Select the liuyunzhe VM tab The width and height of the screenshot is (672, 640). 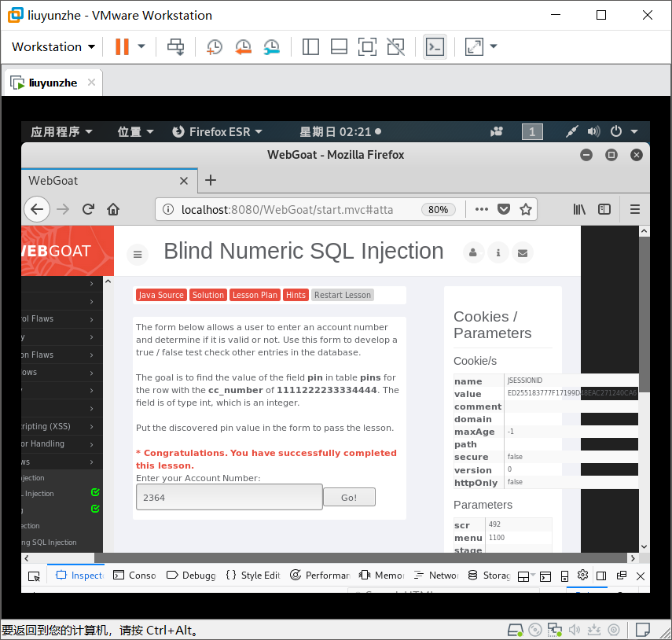[x=53, y=83]
